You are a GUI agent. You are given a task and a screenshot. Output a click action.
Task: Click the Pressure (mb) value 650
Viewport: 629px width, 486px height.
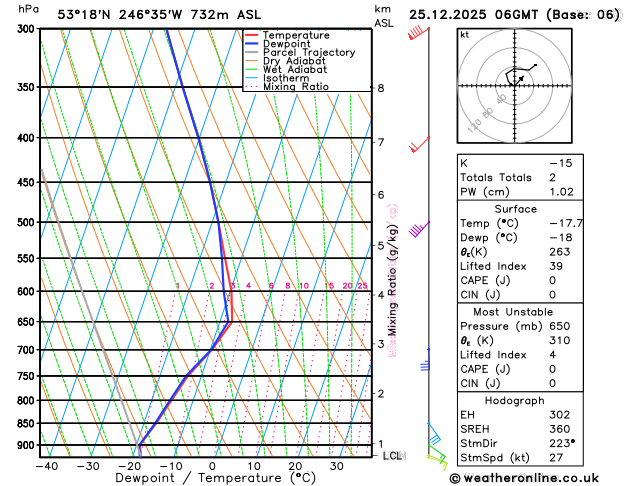pos(560,326)
